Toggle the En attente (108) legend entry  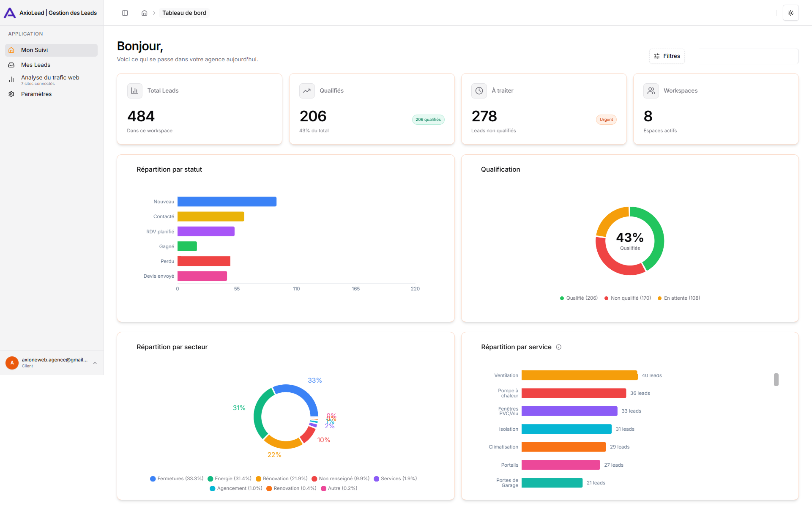(678, 298)
